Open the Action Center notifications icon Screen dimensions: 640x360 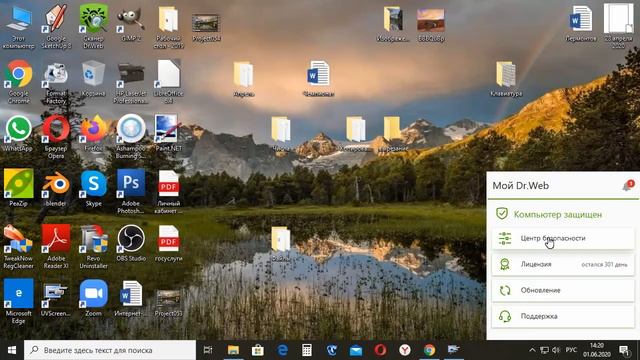coord(624,350)
